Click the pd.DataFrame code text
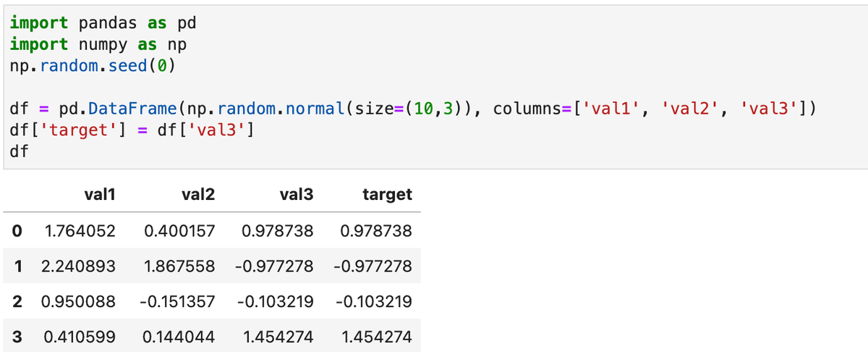The height and width of the screenshot is (352, 868). coord(118,109)
